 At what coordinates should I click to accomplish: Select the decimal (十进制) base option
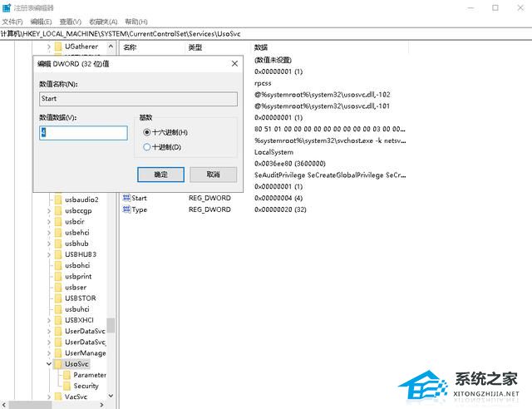(x=147, y=147)
